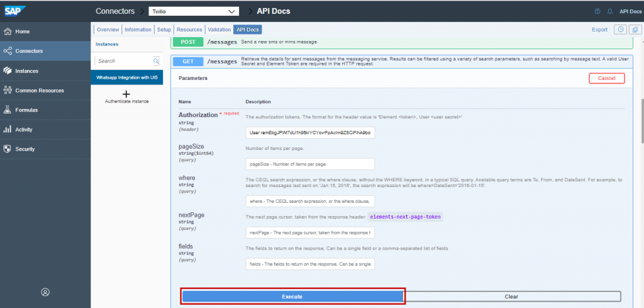Click the SAP logo
This screenshot has height=308, width=644.
(x=16, y=11)
